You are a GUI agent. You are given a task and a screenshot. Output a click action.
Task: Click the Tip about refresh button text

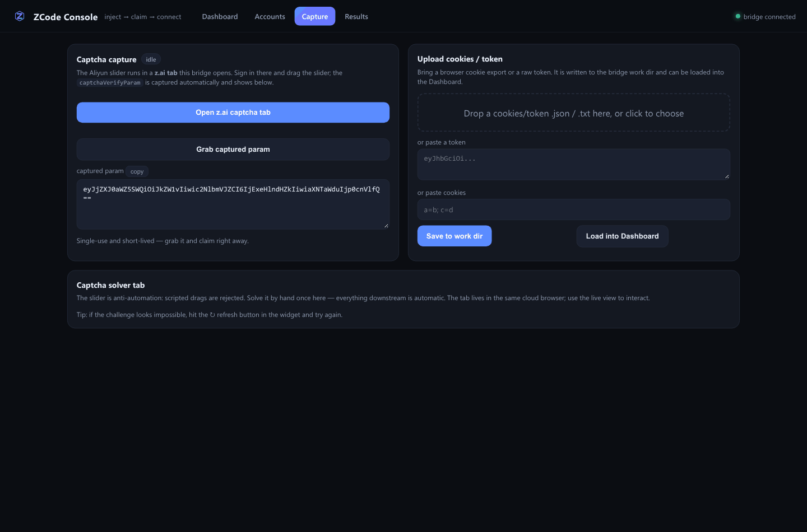[x=210, y=315]
